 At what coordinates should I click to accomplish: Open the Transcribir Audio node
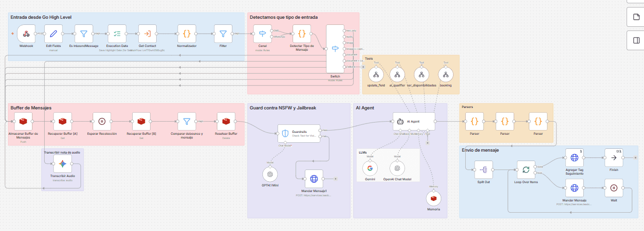tap(62, 164)
